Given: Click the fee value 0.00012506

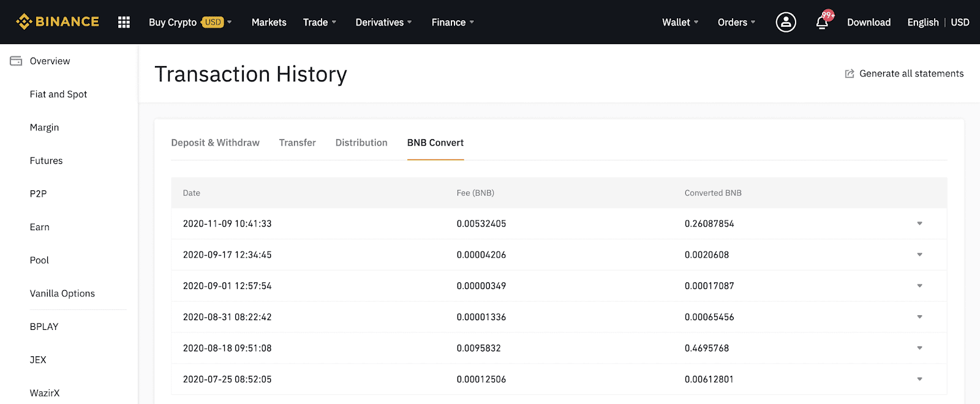Looking at the screenshot, I should pos(481,380).
